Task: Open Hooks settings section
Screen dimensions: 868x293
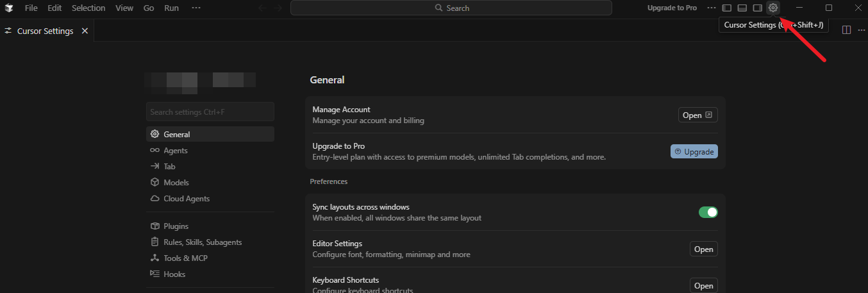Action: coord(210,274)
